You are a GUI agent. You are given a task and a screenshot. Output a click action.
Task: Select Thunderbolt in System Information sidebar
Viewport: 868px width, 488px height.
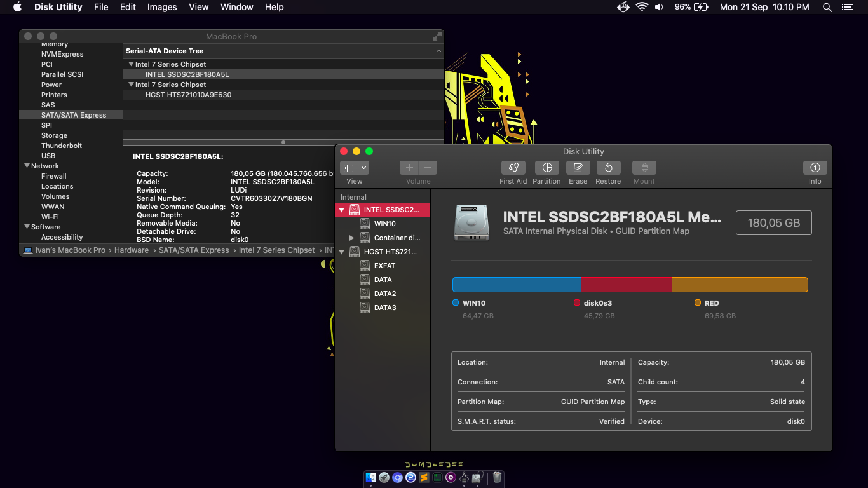click(x=62, y=146)
